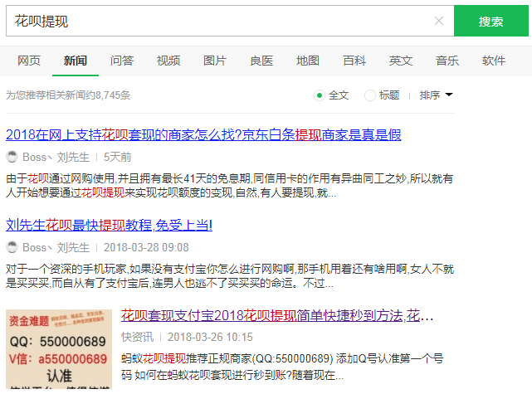
Task: Click the snippet beginning 对于一个资深的手机玩家
Action: pos(230,276)
